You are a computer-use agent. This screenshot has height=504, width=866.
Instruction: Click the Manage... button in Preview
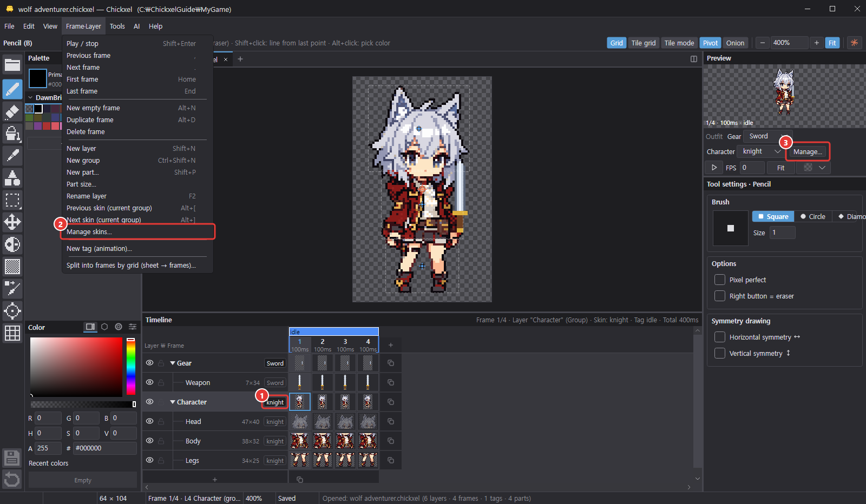[x=808, y=152]
